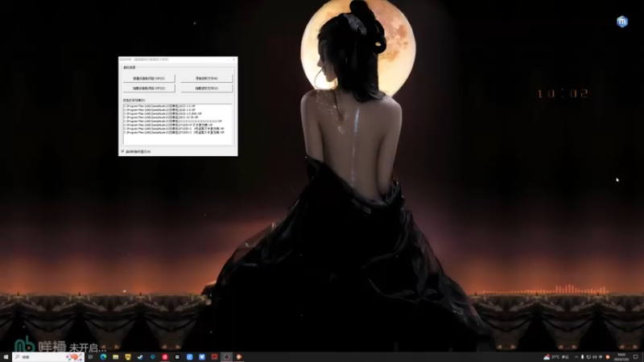This screenshot has height=362, width=644.
Task: Open the orange app icon at taskbar end
Action: 239,357
